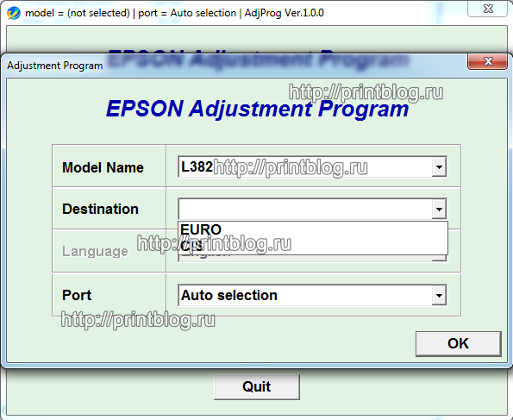Close the AdjProg main window
This screenshot has width=513, height=420.
[x=488, y=9]
